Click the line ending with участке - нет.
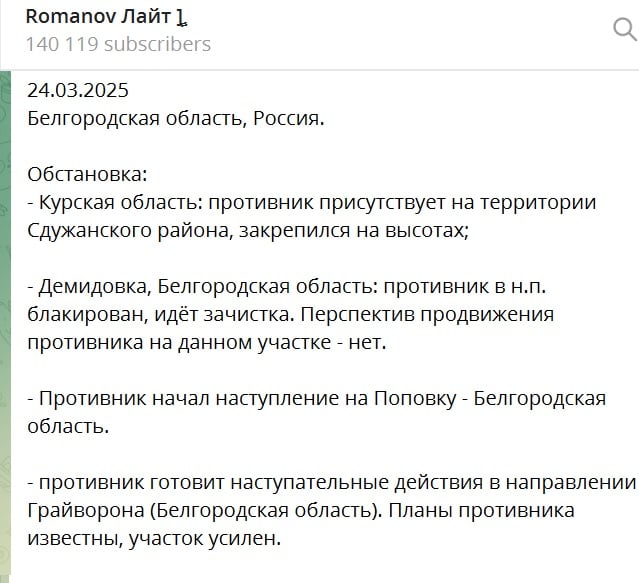Screen dimensions: 639x583 pyautogui.click(x=207, y=342)
